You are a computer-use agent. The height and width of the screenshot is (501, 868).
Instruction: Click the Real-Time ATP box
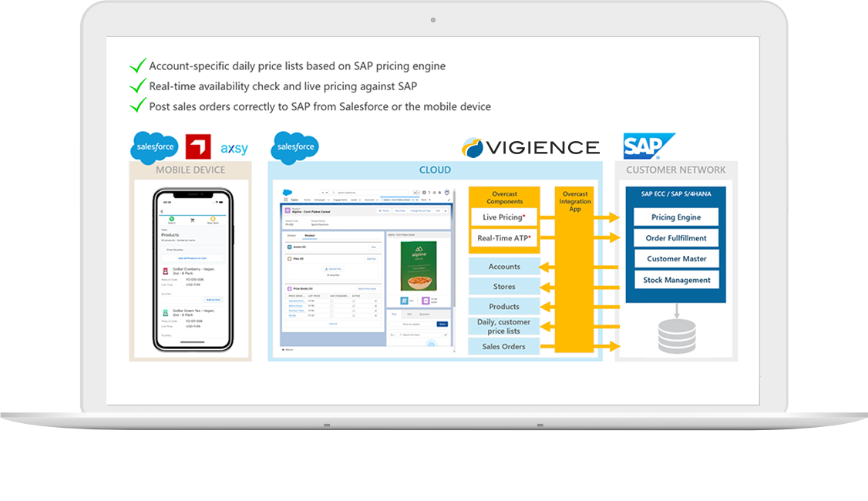(x=503, y=238)
